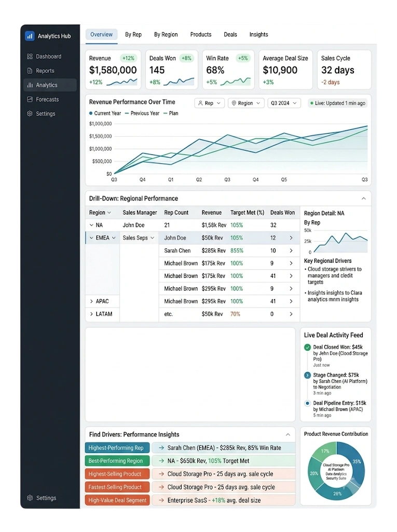
Task: Select Analytics in the sidebar
Action: point(50,85)
